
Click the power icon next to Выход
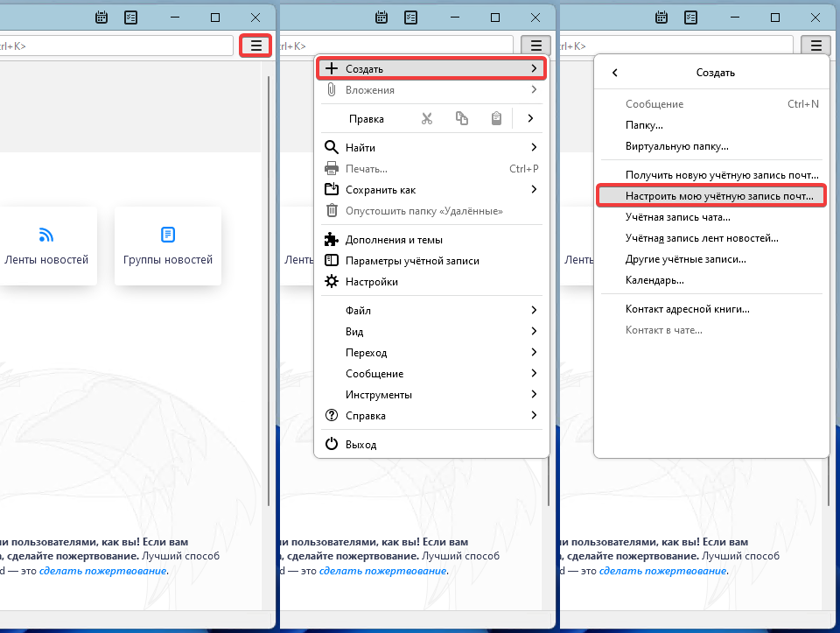coord(332,444)
